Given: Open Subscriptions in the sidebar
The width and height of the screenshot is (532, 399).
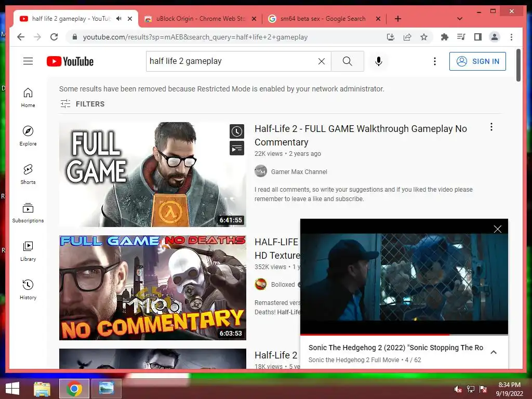Looking at the screenshot, I should point(28,212).
